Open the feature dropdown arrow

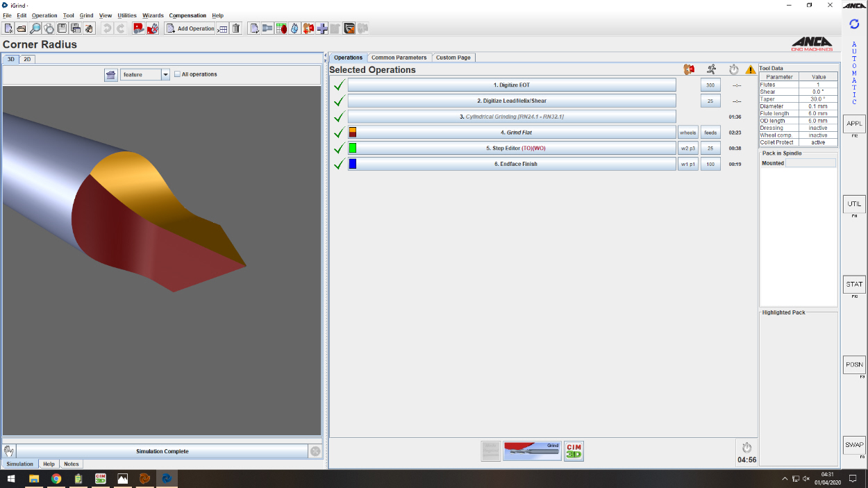click(x=165, y=74)
